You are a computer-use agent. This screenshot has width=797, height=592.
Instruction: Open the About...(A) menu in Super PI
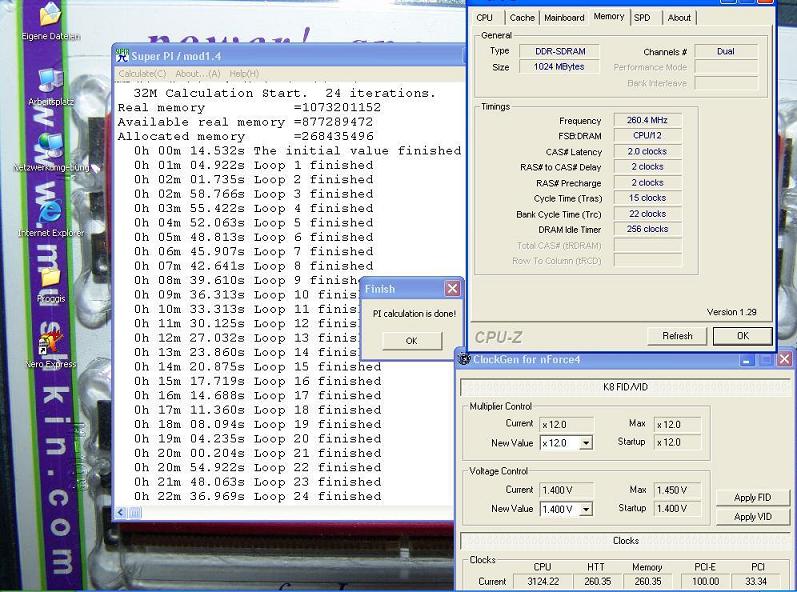point(198,74)
